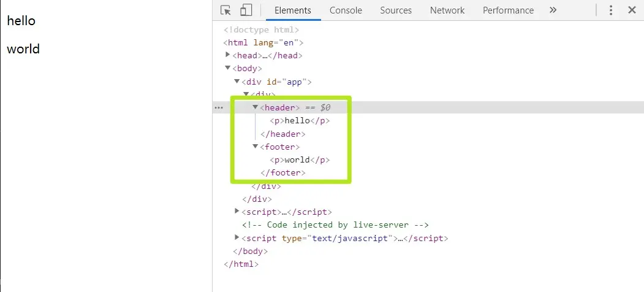
Task: Collapse the header node triangle
Action: (x=255, y=107)
